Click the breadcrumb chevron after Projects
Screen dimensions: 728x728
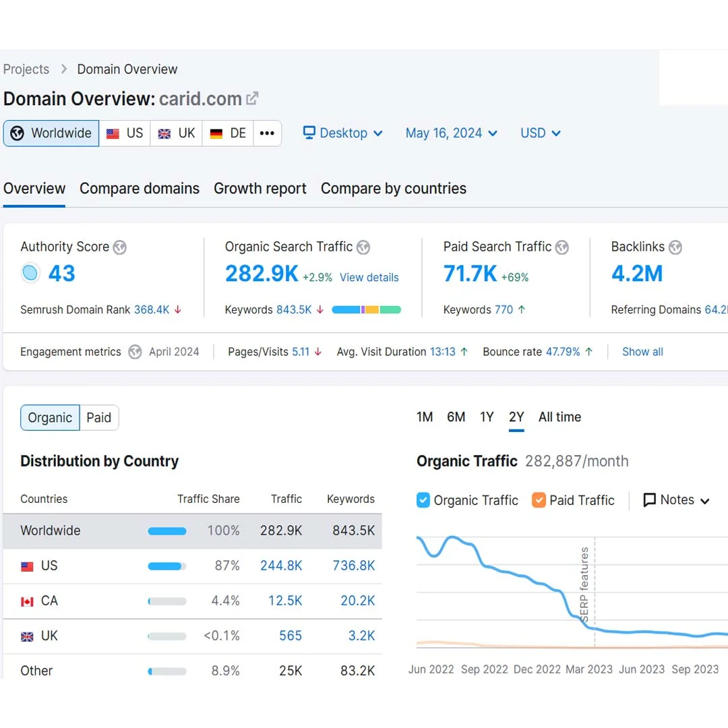coord(64,69)
